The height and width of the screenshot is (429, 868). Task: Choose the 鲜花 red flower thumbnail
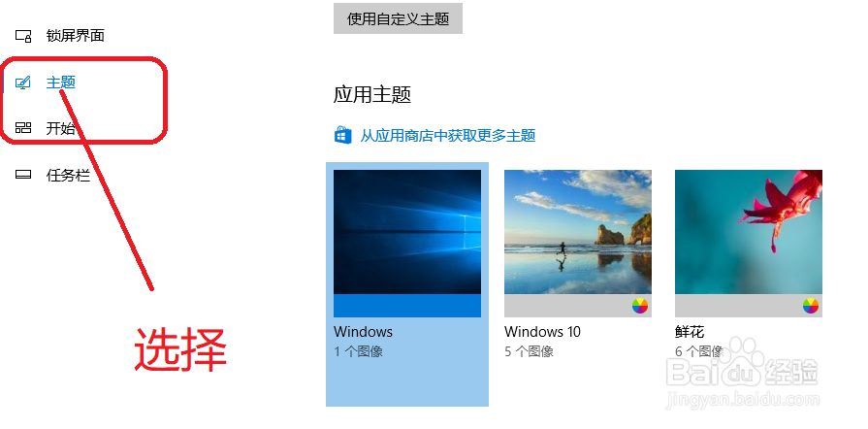click(749, 232)
